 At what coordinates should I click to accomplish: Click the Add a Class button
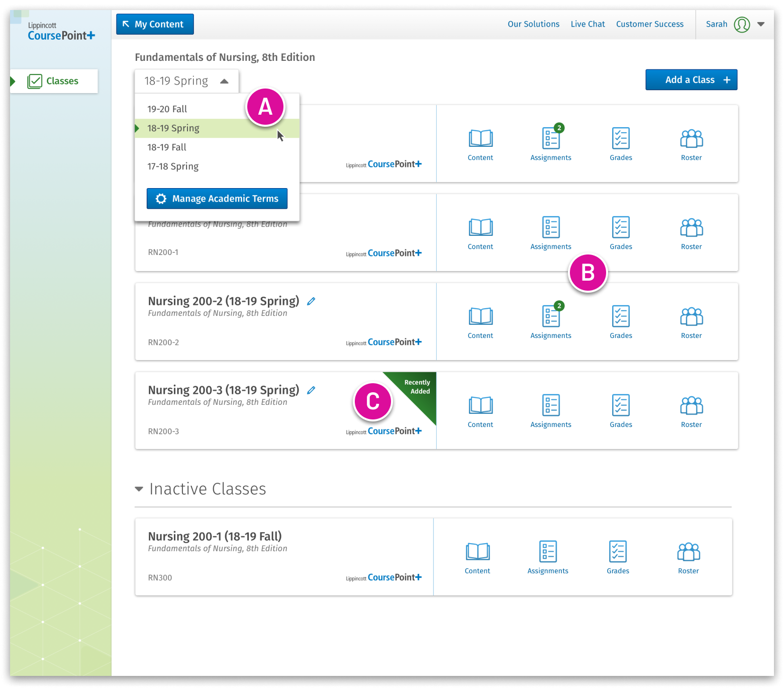pos(691,80)
